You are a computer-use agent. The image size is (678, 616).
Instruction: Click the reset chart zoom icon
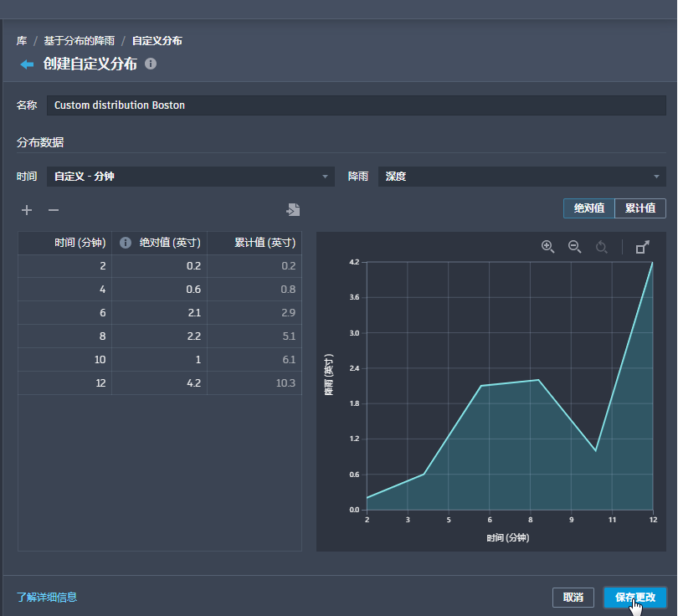point(602,247)
